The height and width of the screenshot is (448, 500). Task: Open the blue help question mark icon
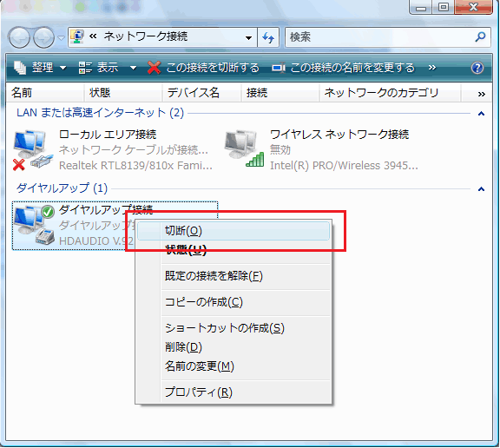point(477,68)
